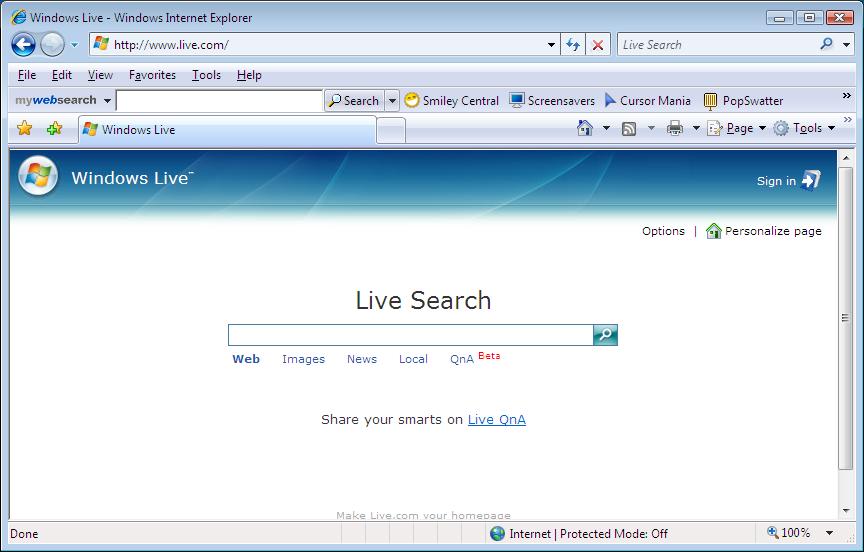
Task: Open the Tools menu in menu bar
Action: pos(206,75)
